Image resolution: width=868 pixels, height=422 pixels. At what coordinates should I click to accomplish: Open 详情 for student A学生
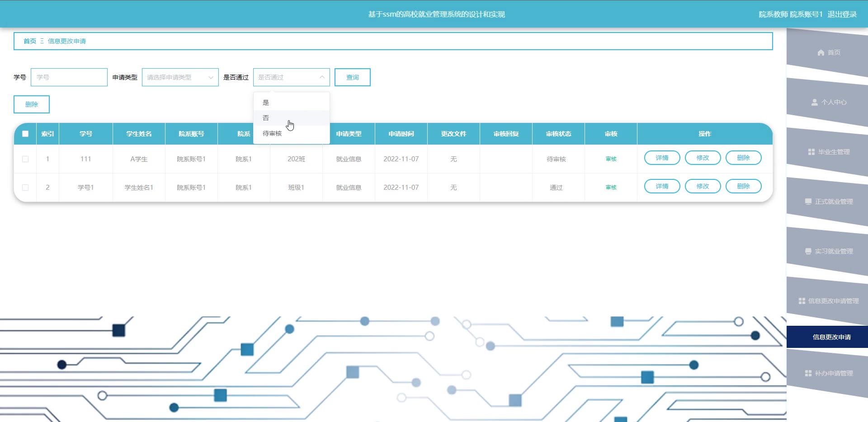[662, 158]
